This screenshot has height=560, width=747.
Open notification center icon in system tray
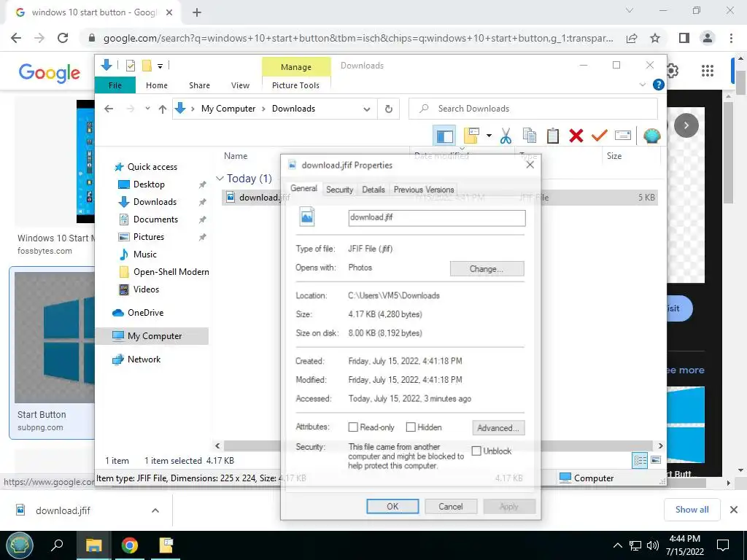click(723, 545)
